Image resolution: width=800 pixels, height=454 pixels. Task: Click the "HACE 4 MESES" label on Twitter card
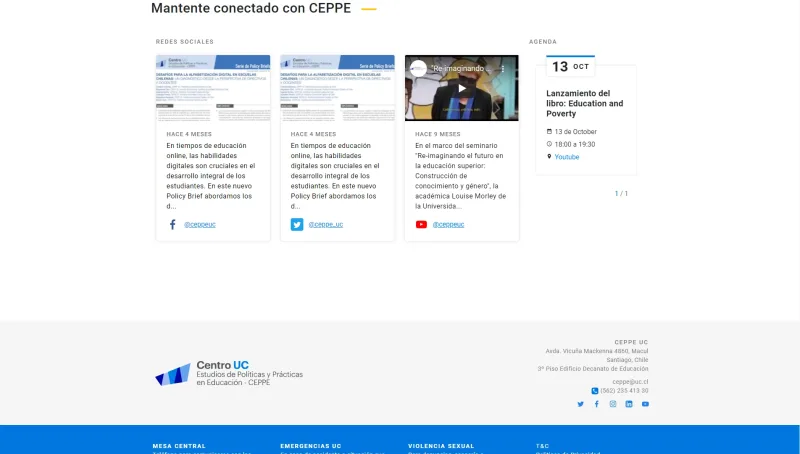tap(313, 134)
